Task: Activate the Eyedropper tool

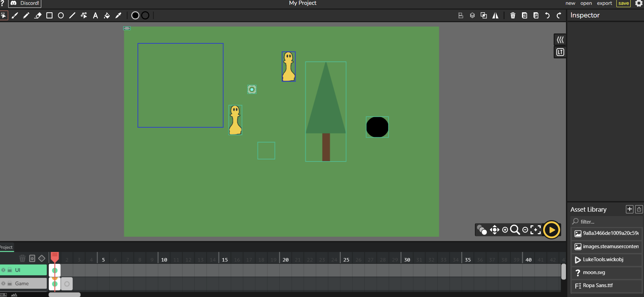Action: (x=118, y=15)
